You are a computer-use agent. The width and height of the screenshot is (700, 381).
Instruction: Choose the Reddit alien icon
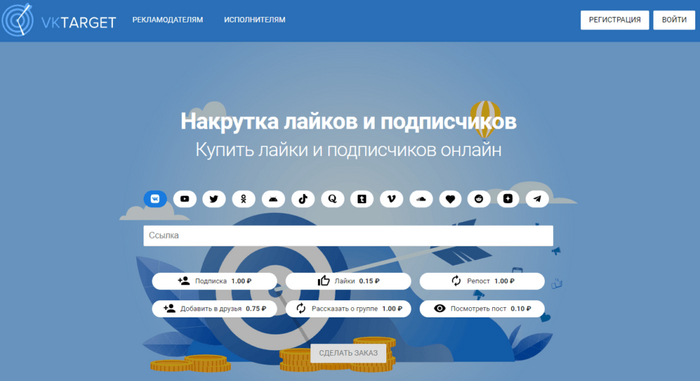click(479, 199)
